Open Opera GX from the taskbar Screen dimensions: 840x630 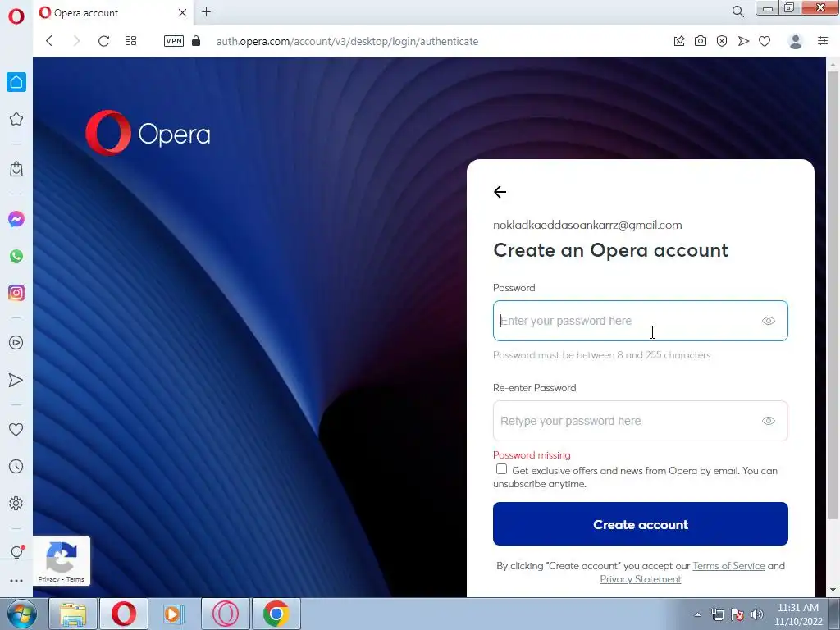click(x=225, y=614)
